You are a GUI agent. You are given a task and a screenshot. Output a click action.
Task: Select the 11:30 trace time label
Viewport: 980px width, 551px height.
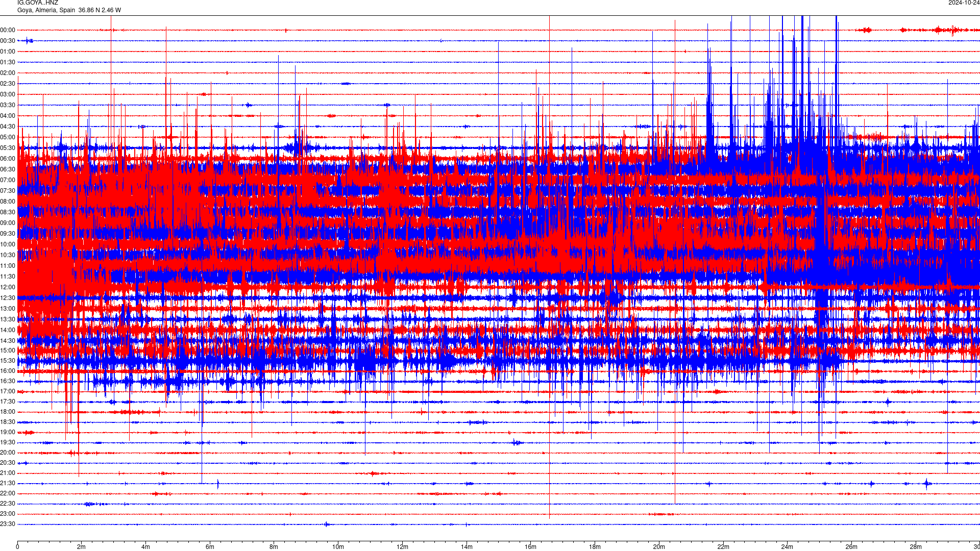8,277
